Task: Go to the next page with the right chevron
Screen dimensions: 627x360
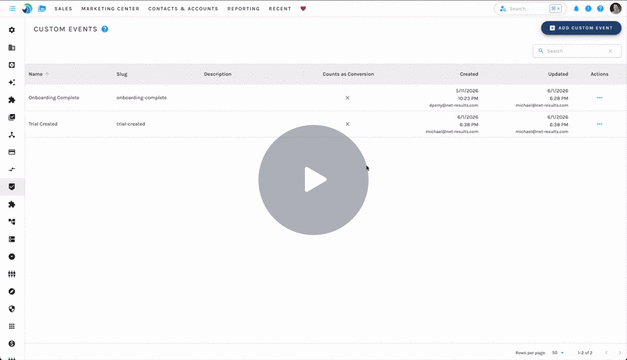Action: pyautogui.click(x=620, y=353)
